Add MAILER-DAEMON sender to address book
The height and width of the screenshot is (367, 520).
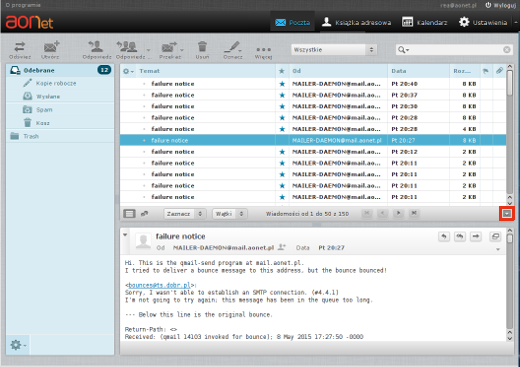[x=282, y=247]
